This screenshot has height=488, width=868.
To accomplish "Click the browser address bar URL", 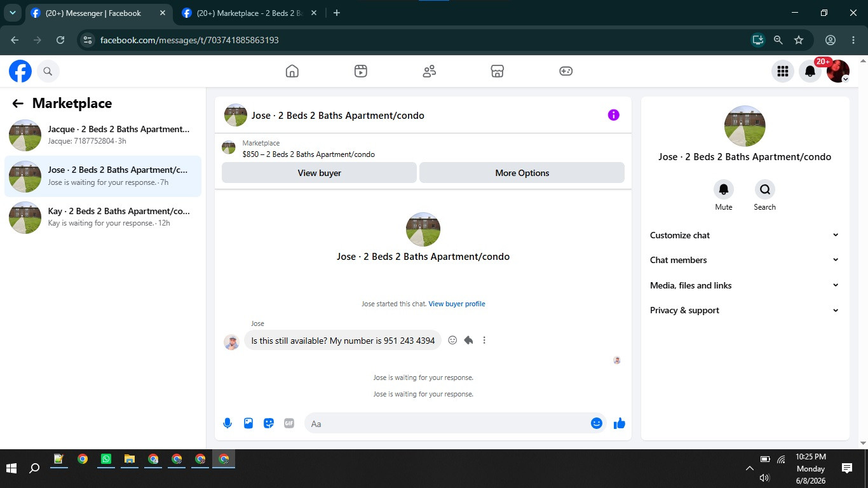I will click(x=189, y=40).
